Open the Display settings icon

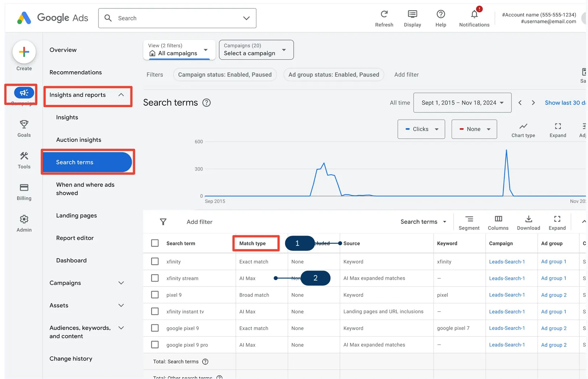(412, 14)
